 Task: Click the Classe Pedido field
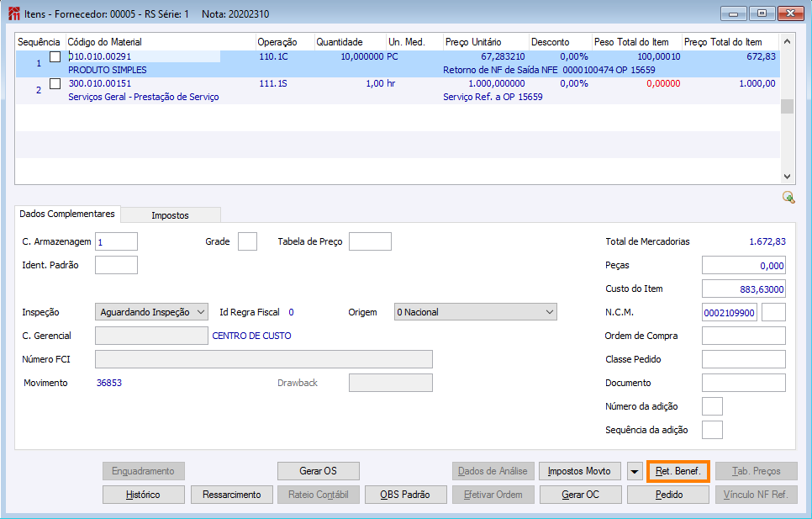point(744,359)
